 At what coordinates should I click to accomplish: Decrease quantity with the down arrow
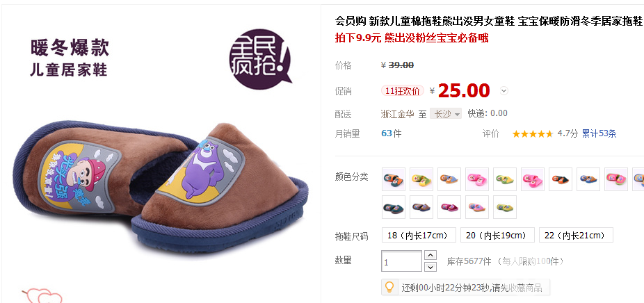click(430, 267)
